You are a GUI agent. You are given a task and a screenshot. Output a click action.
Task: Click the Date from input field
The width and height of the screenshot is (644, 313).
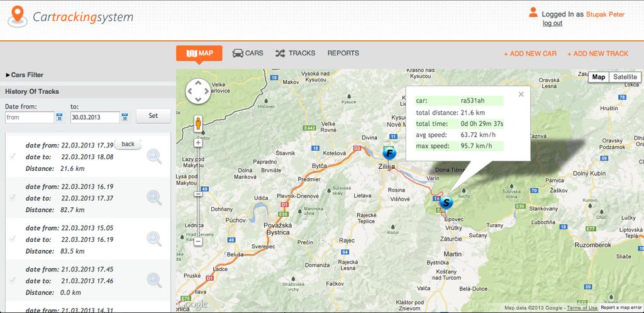click(x=29, y=117)
